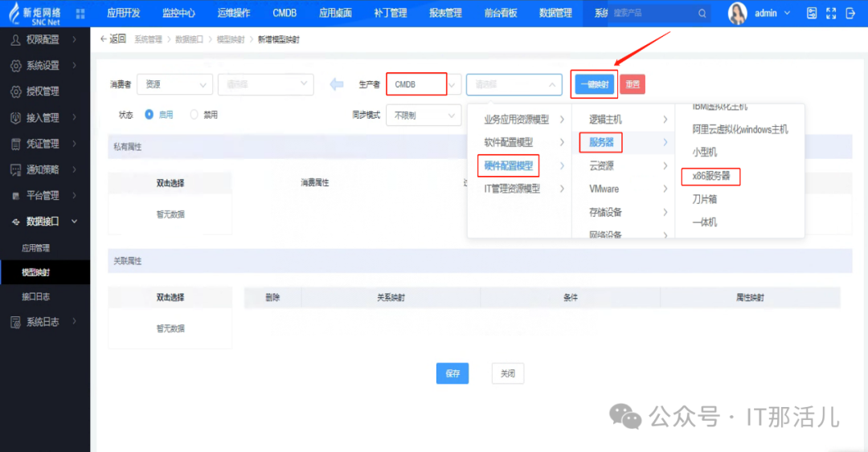
Task: Click the 系统设置 gear icon
Action: point(16,66)
